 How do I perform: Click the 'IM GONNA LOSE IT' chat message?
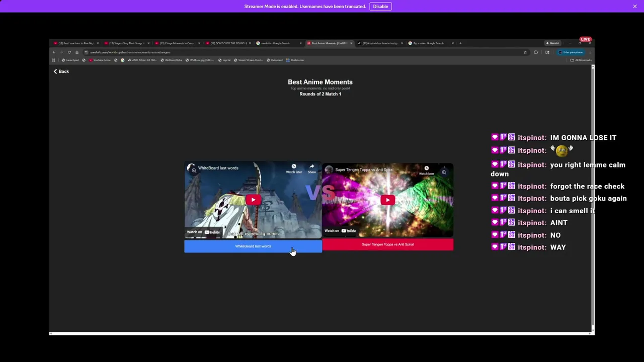click(583, 138)
